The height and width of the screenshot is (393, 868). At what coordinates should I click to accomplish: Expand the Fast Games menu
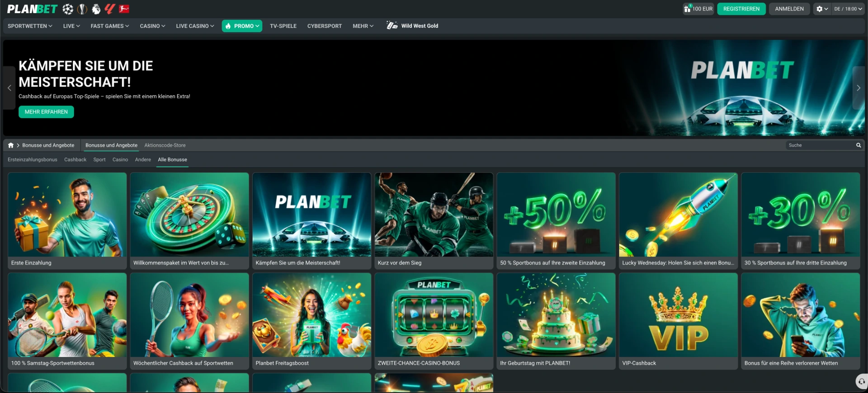[110, 26]
